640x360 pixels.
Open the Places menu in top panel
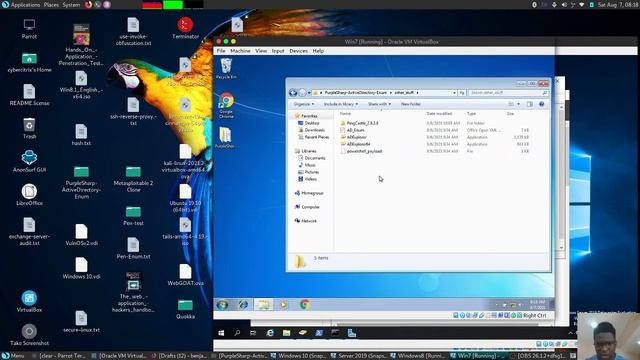pyautogui.click(x=51, y=5)
